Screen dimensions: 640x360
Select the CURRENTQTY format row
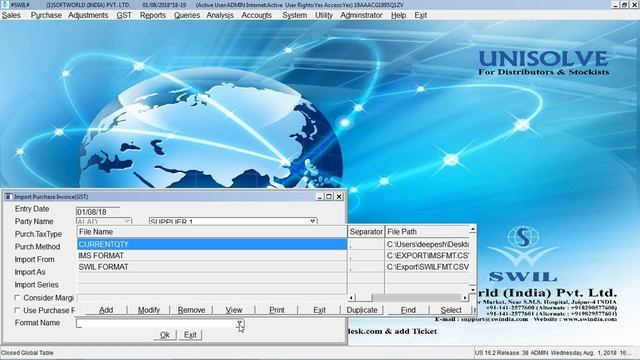(212, 244)
